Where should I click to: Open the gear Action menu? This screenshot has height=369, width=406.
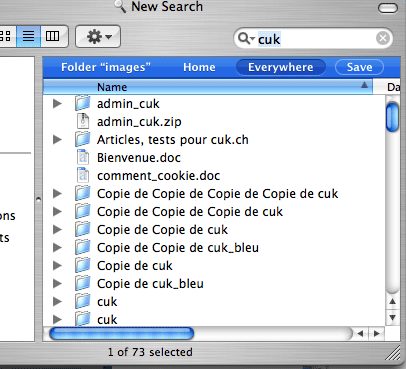coord(98,36)
